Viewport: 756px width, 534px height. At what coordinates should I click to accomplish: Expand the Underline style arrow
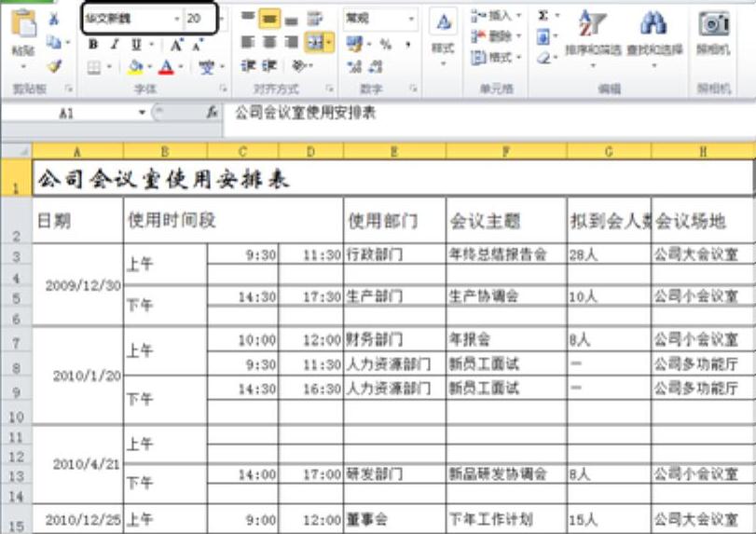151,45
